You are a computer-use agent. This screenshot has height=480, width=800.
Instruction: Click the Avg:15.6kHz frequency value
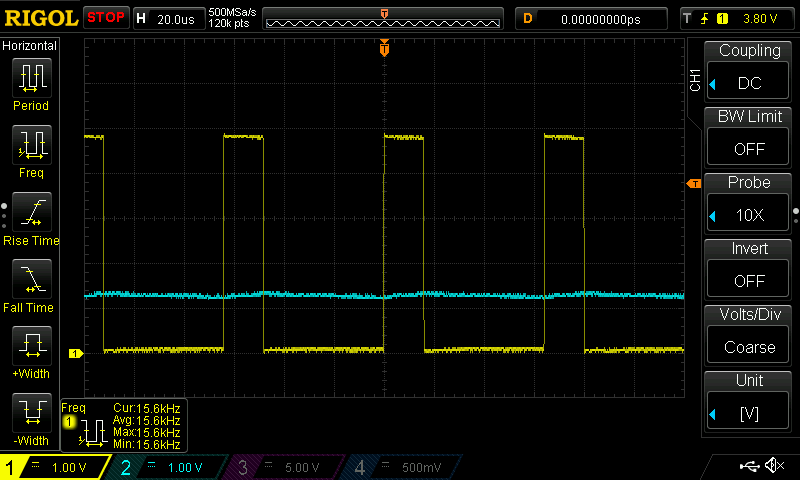(146, 420)
